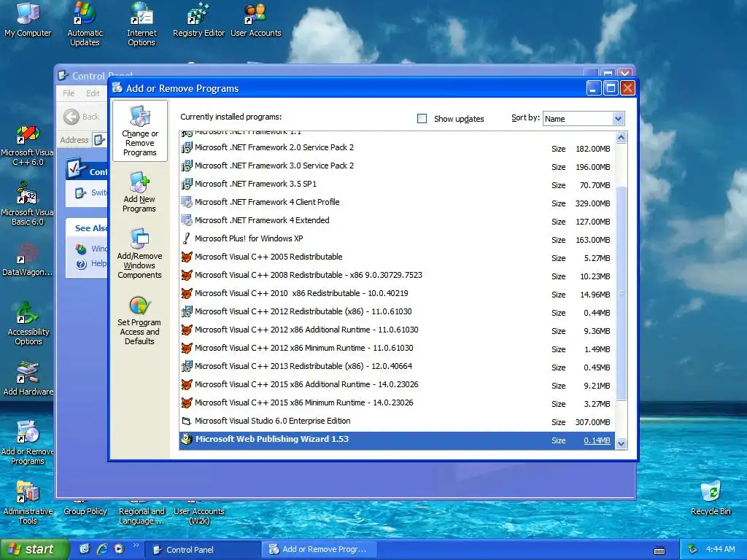
Task: Open DataWagon desktop shortcut
Action: point(28,260)
